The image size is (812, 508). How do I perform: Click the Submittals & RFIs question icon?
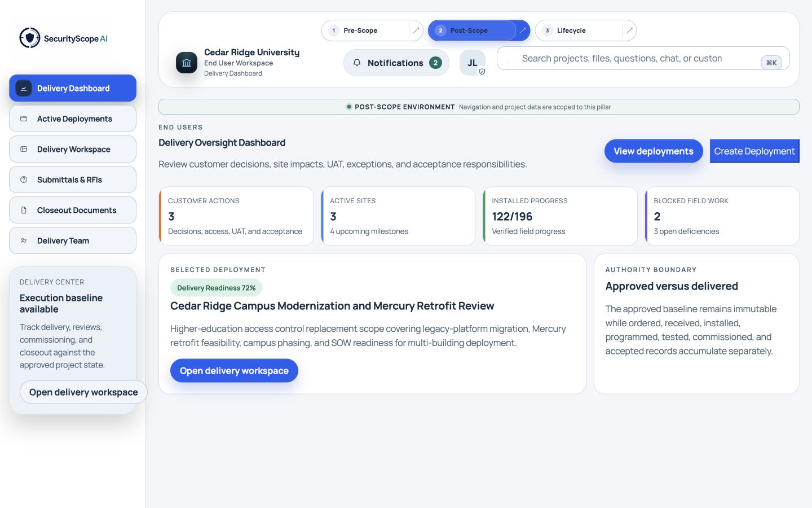click(x=24, y=180)
